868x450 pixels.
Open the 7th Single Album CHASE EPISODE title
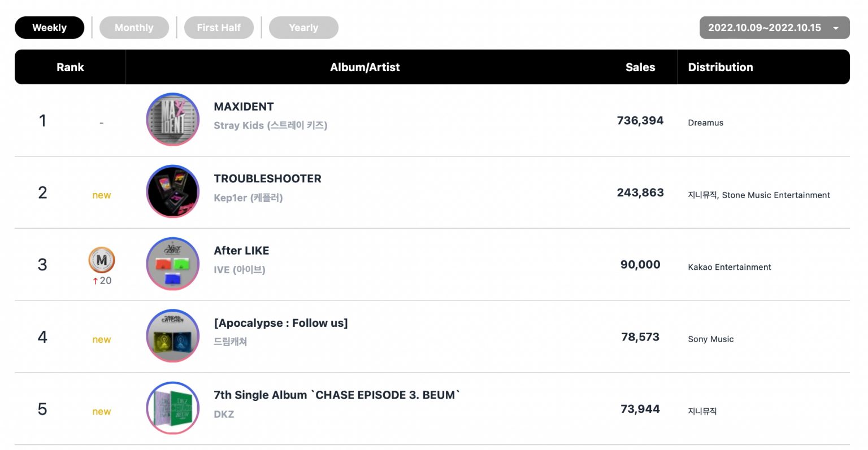coord(337,395)
